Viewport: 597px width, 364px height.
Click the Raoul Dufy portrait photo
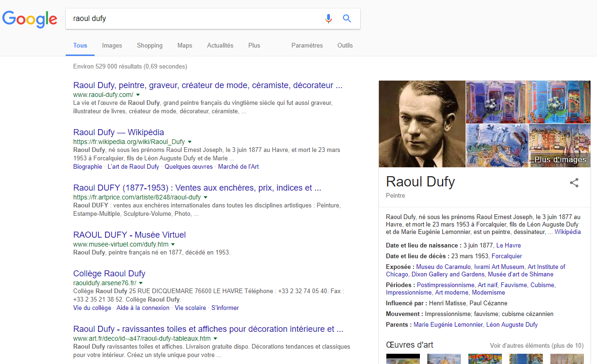coord(422,124)
